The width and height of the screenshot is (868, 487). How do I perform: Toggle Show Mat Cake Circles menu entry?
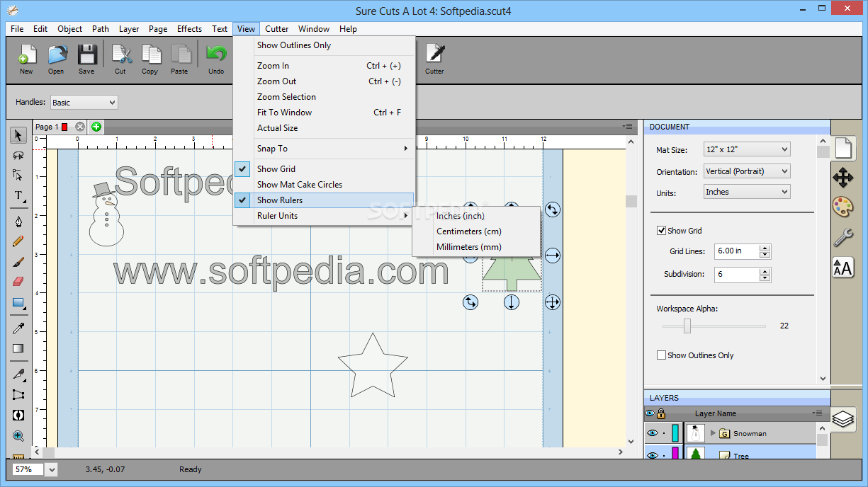pos(324,185)
